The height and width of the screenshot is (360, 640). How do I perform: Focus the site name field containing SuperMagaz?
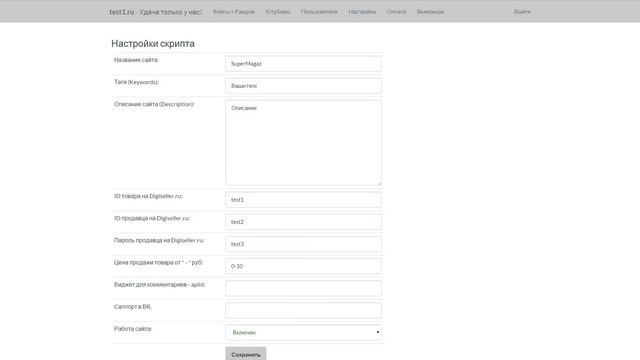(x=303, y=64)
